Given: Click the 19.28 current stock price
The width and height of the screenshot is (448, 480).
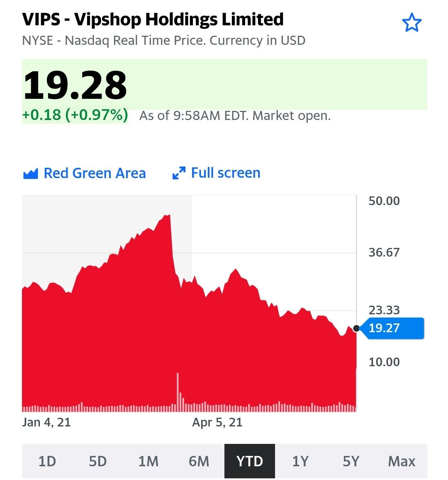Looking at the screenshot, I should (x=75, y=85).
